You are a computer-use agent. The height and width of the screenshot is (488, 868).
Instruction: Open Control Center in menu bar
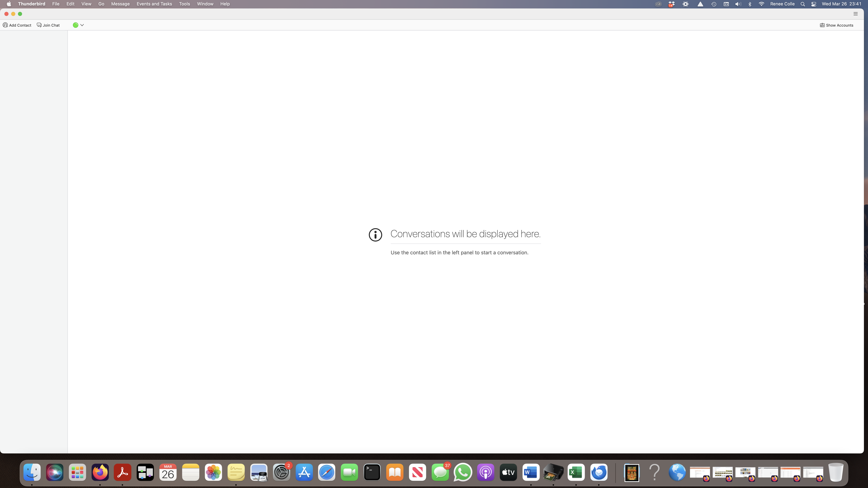[814, 4]
